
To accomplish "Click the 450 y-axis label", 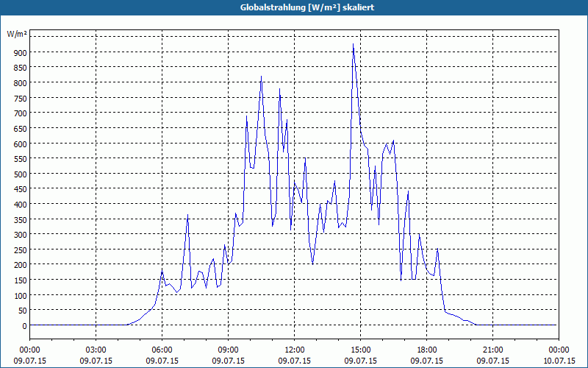I will [21, 190].
